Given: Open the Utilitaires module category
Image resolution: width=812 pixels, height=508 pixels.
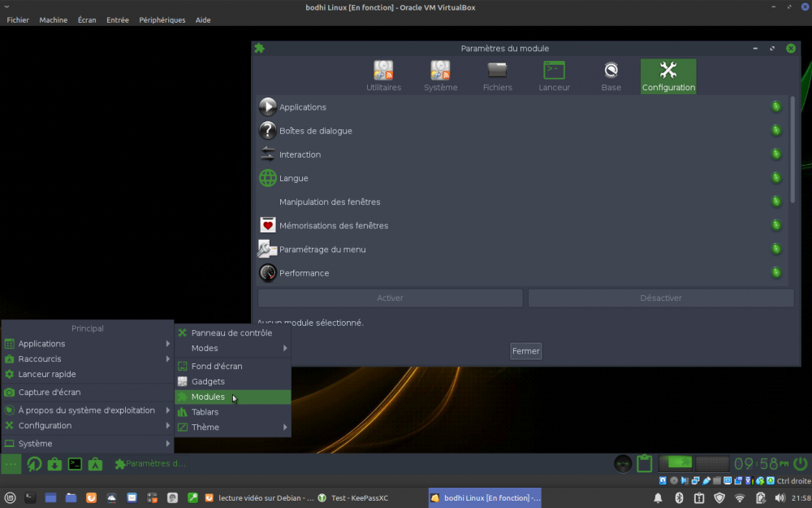Looking at the screenshot, I should point(383,76).
